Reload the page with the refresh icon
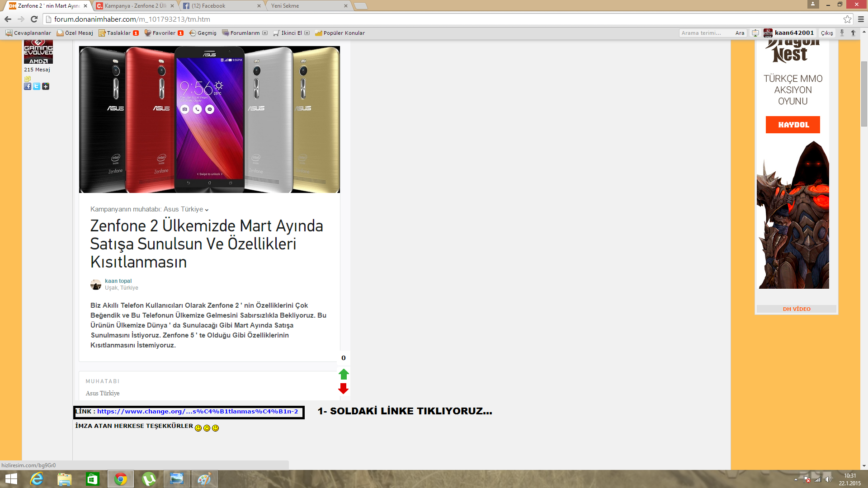 [x=34, y=19]
